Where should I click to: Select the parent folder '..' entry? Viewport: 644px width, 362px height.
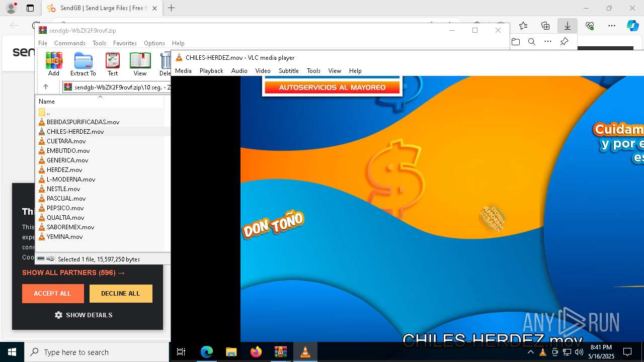click(48, 113)
